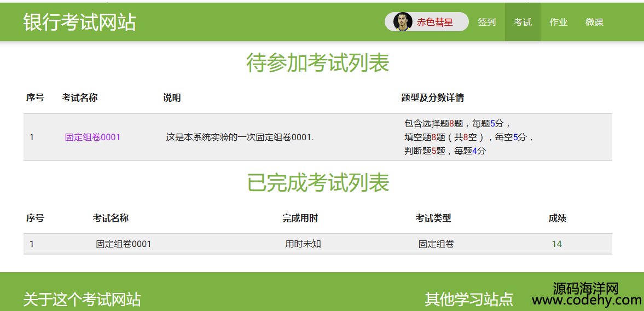
Task: Click the description 这是本系统实验的一次固定组卷0001.
Action: [240, 137]
